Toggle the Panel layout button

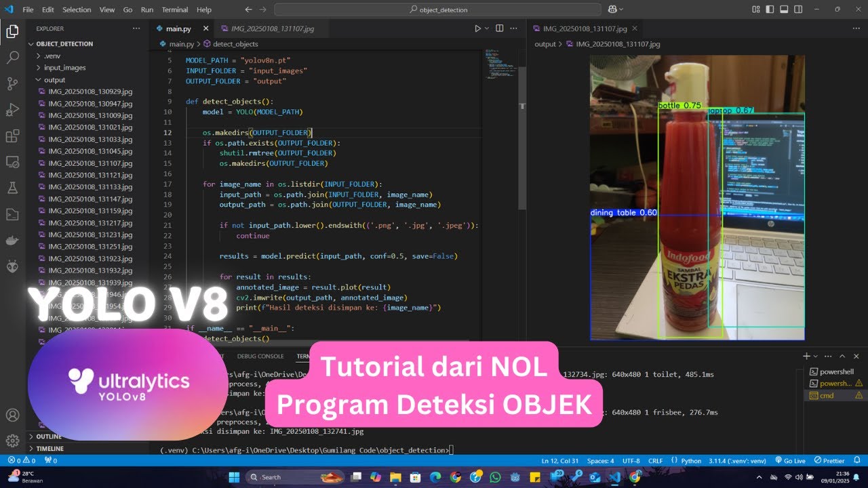(x=783, y=9)
